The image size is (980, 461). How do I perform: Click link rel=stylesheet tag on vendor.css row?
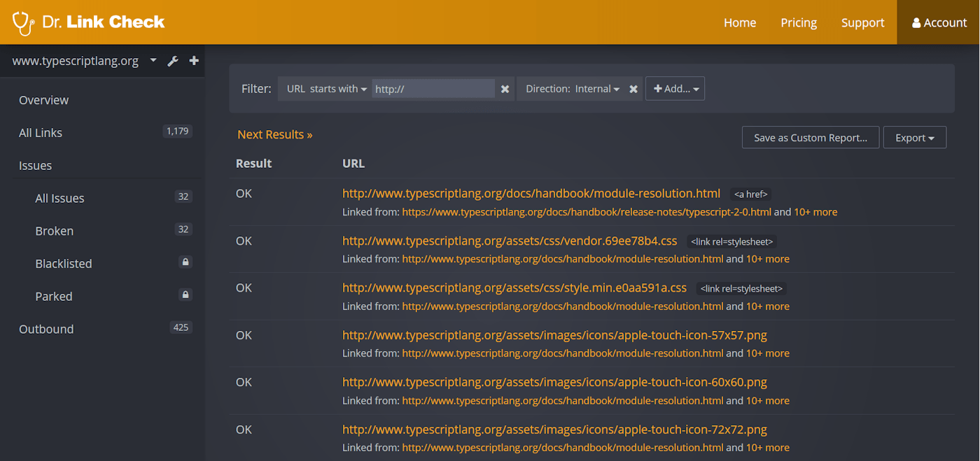731,242
